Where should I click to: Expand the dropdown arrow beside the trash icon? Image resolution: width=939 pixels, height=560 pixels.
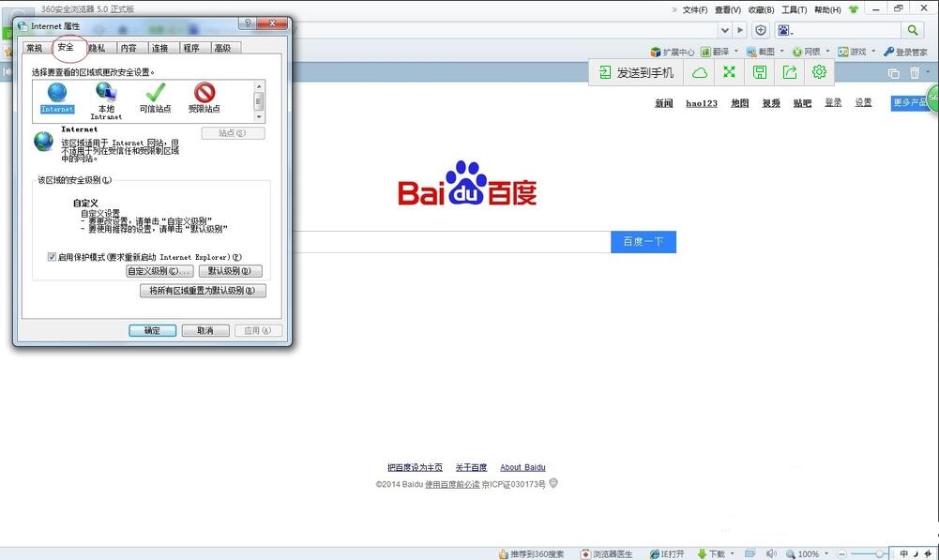928,72
